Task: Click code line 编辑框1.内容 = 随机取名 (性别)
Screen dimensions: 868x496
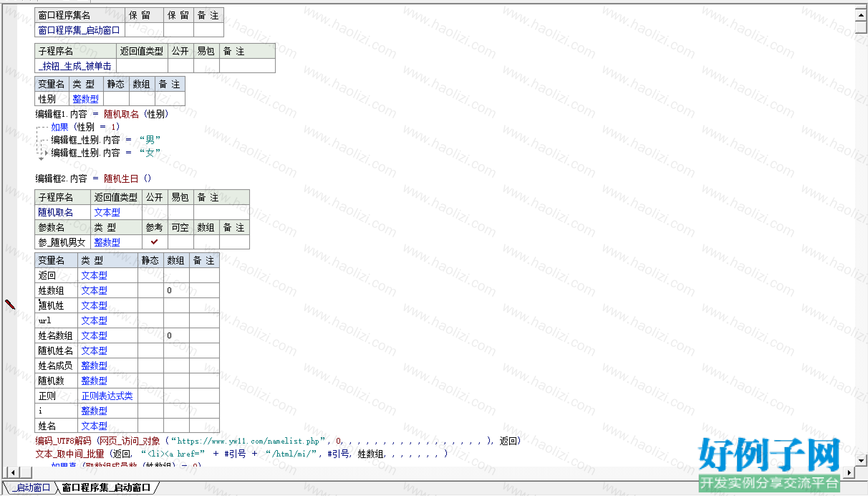Action: click(102, 114)
